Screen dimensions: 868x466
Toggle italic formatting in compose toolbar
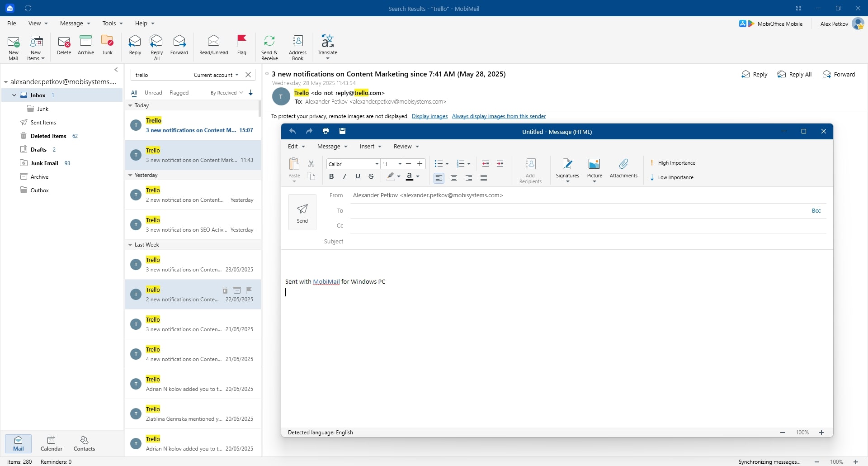[344, 177]
